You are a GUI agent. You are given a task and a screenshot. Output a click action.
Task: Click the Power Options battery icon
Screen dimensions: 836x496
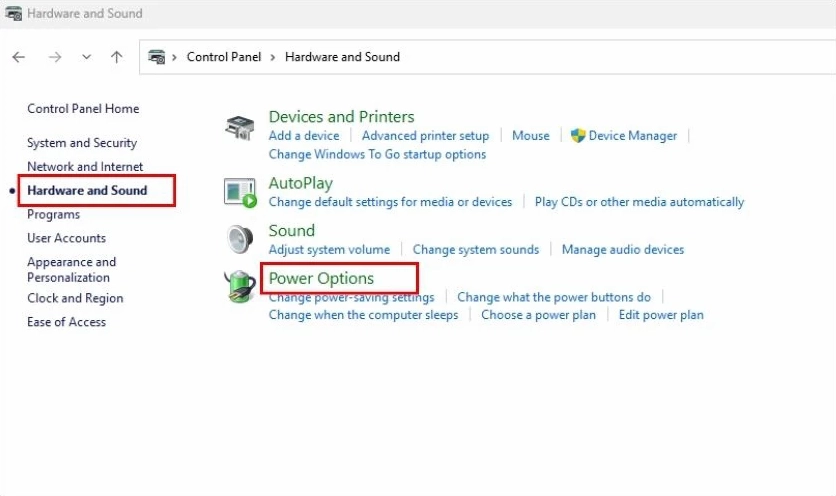point(240,289)
